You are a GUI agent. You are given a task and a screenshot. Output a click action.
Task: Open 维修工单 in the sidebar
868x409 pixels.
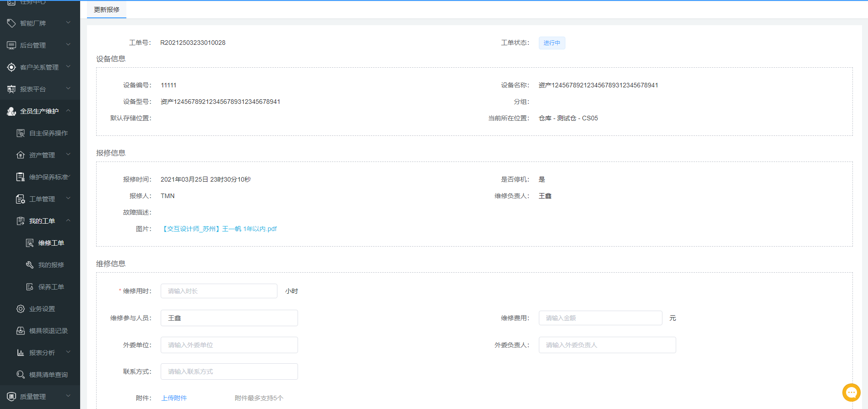(51, 243)
